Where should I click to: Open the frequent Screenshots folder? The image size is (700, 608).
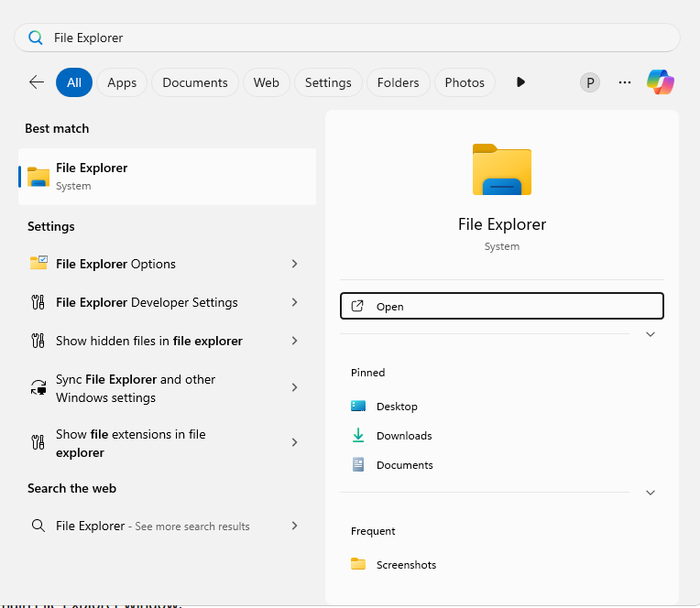(x=405, y=565)
